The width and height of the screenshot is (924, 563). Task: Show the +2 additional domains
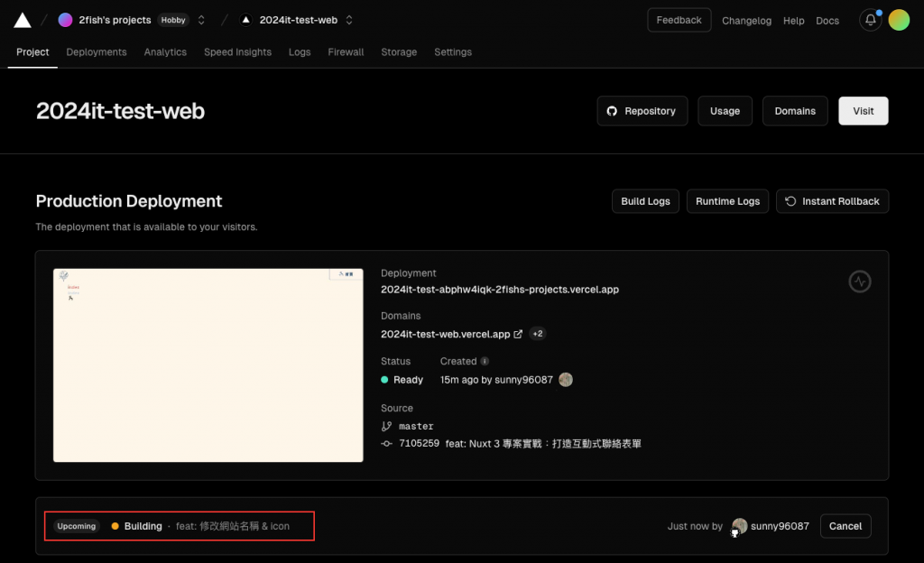pos(538,334)
